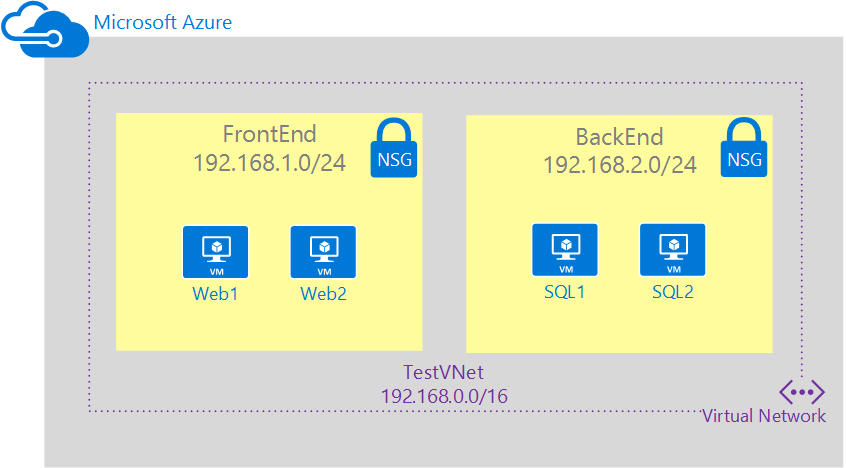This screenshot has height=468, width=846.
Task: Click the BackEnd subnet name
Action: 619,137
